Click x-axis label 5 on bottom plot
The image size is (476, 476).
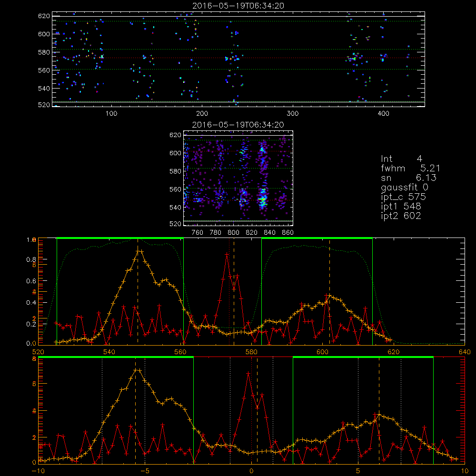[358, 471]
